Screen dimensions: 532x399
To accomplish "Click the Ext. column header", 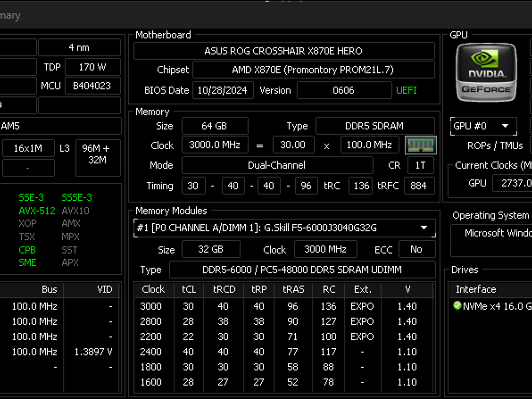I will click(x=363, y=289).
